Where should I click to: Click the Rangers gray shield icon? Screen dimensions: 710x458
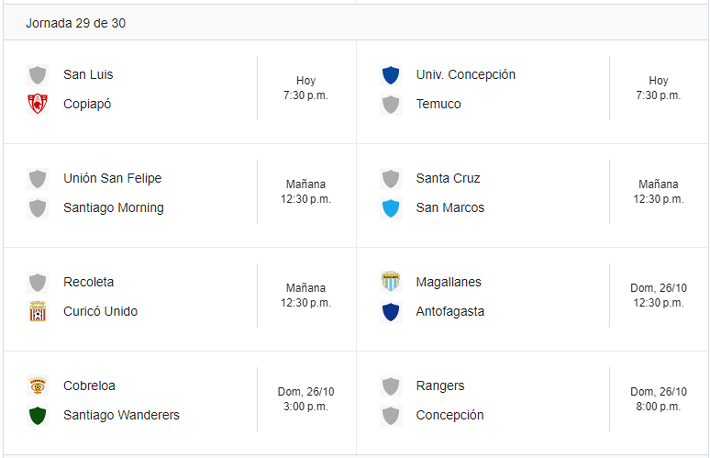tap(391, 386)
